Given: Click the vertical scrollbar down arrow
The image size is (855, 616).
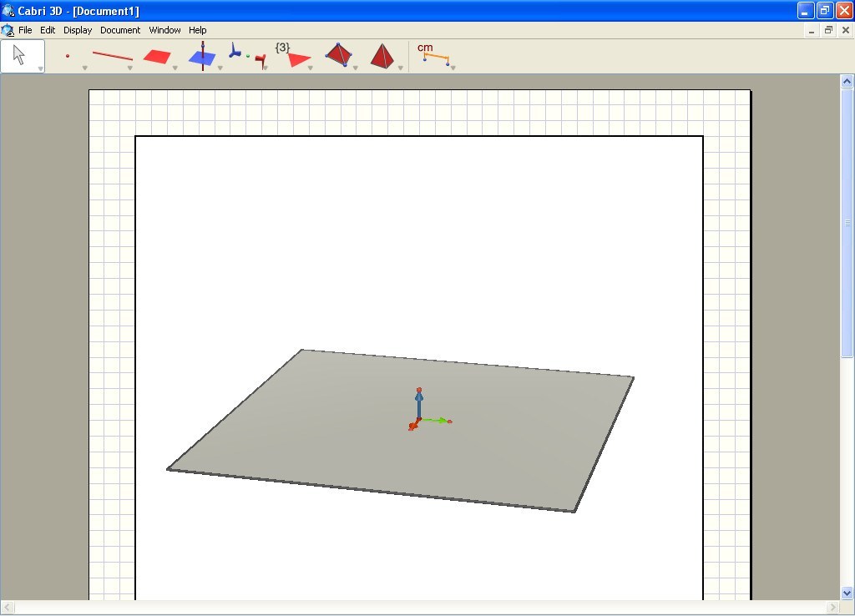Looking at the screenshot, I should [847, 594].
